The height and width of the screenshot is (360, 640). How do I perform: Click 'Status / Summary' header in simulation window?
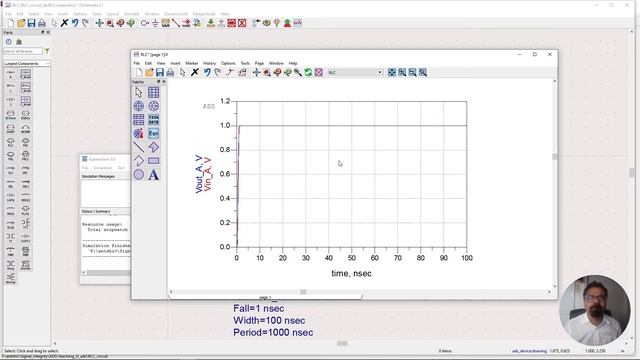pyautogui.click(x=96, y=211)
